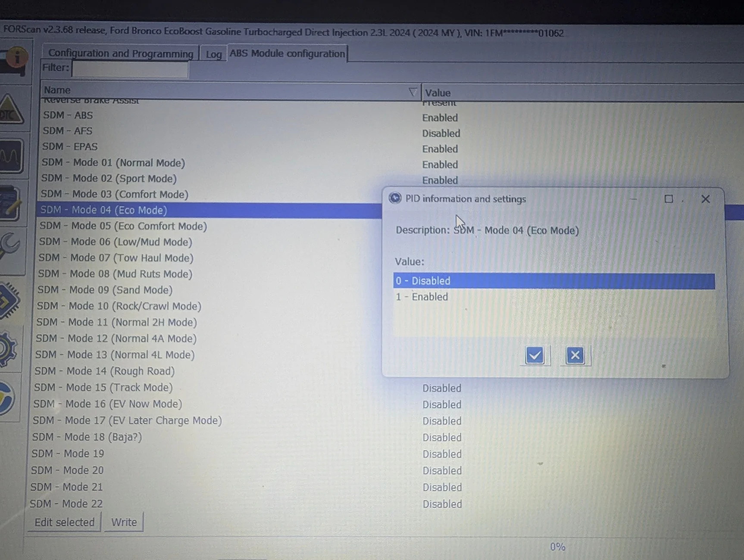The width and height of the screenshot is (744, 560).
Task: Switch to the Configuration and Programming tab
Action: 121,53
